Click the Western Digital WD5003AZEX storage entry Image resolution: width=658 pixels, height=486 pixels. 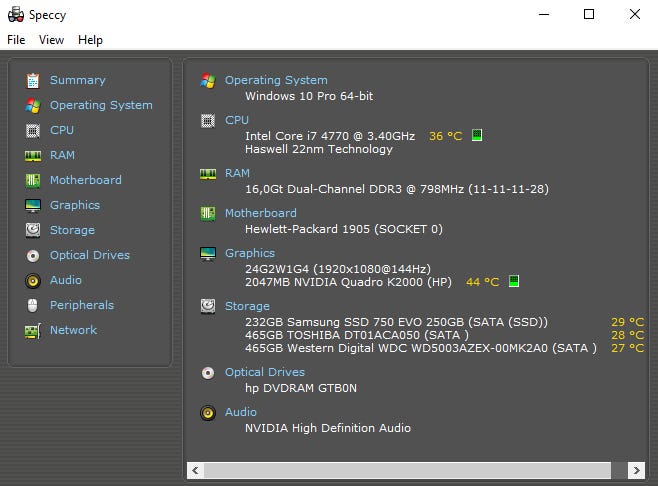point(421,348)
